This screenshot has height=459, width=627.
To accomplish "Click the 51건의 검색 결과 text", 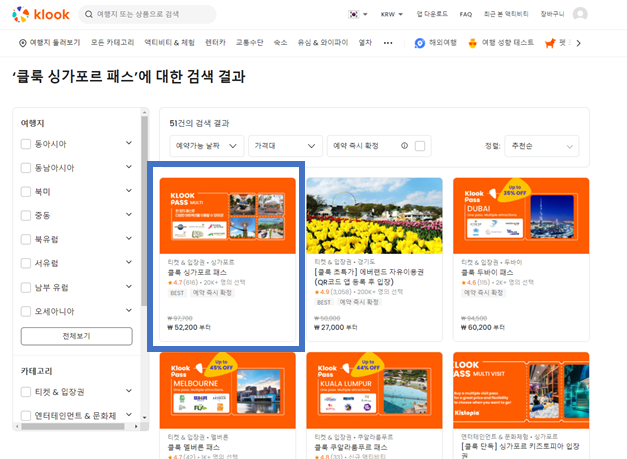I will 199,123.
